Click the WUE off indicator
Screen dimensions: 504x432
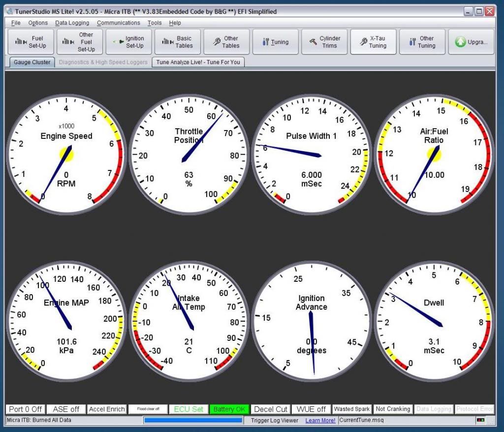coord(311,409)
